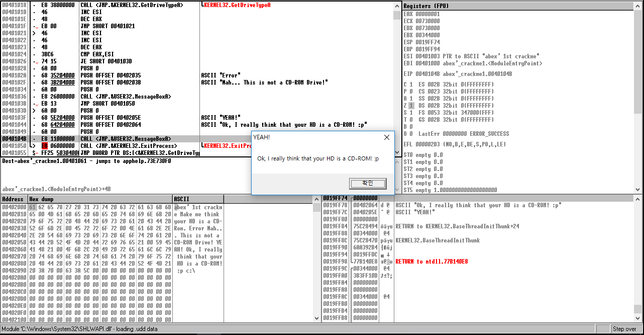Click the "Nah... This is not a CD-ROM Drive!" comment
This screenshot has height=335, width=644.
tap(264, 82)
